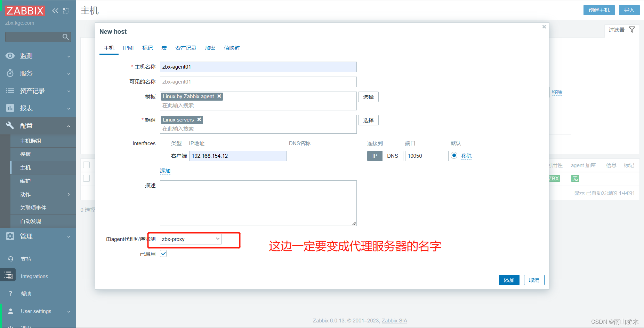Viewport: 644px width, 328px height.
Task: Expand 资产记录 menu chevron
Action: click(x=69, y=91)
